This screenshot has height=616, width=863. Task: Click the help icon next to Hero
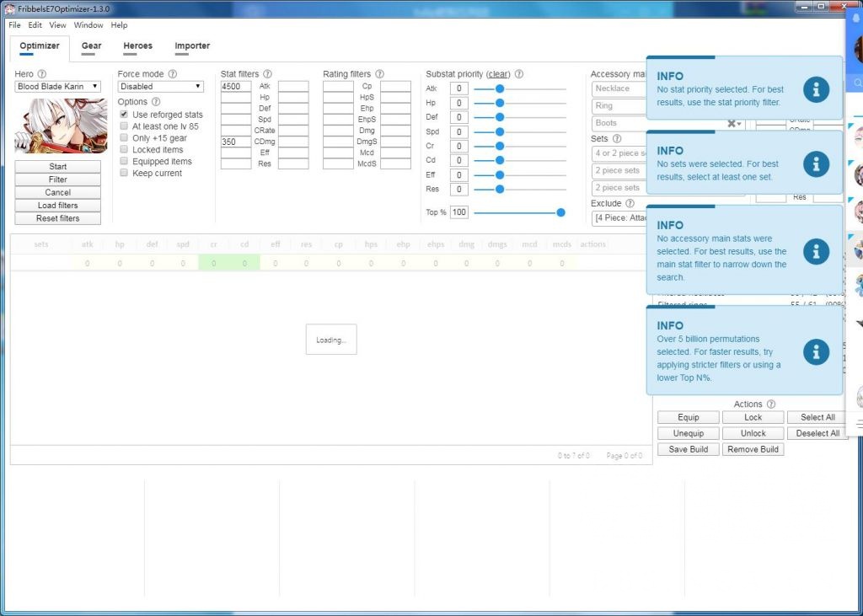[x=42, y=74]
